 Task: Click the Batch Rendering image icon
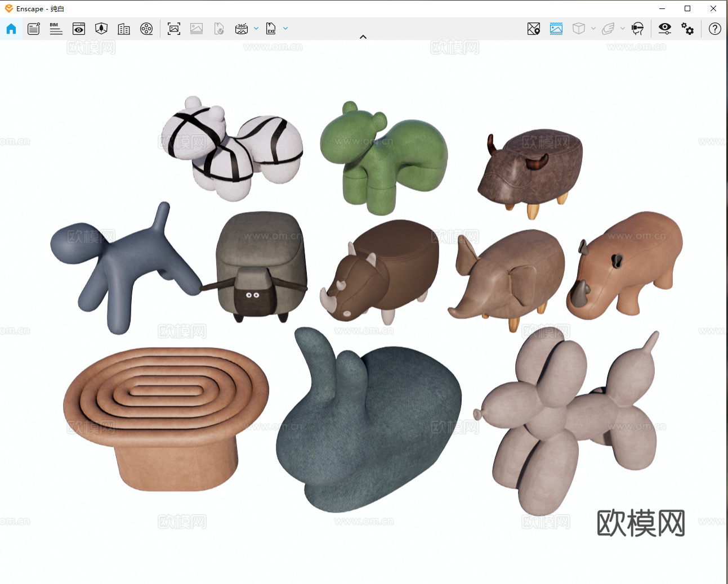(196, 29)
